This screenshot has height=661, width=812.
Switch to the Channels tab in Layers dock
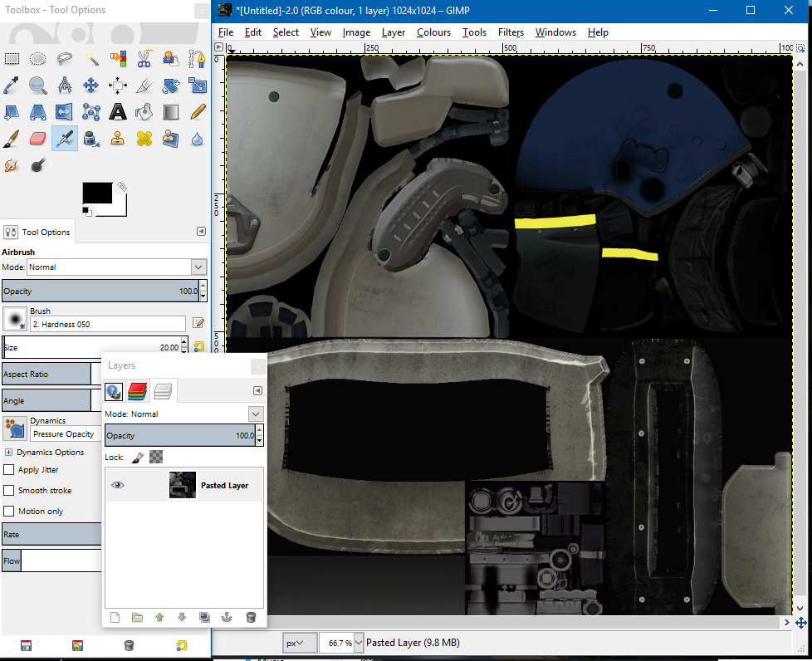coord(138,391)
